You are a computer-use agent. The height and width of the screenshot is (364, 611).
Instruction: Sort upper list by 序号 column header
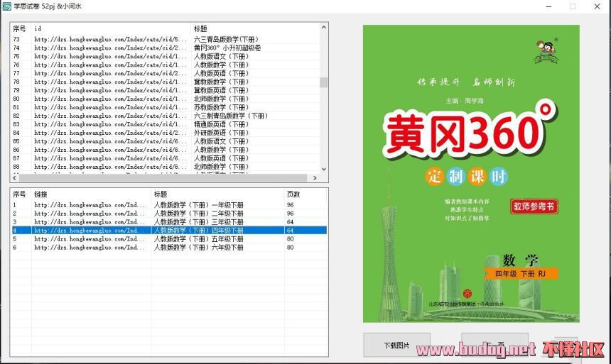click(x=21, y=29)
